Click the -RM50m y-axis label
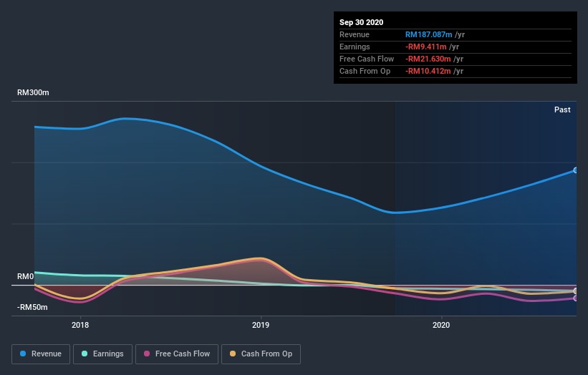Image resolution: width=588 pixels, height=375 pixels. [x=32, y=307]
